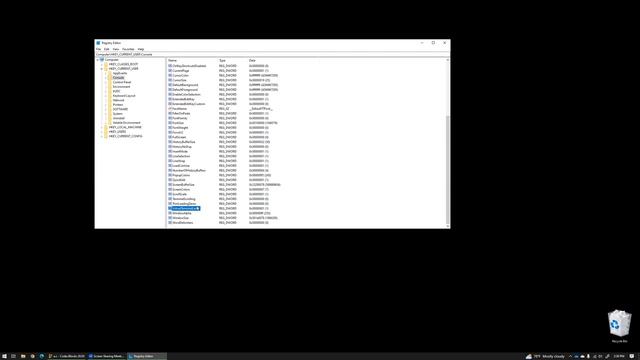Open the View menu
Viewport: 640px width, 360px height.
(x=116, y=49)
